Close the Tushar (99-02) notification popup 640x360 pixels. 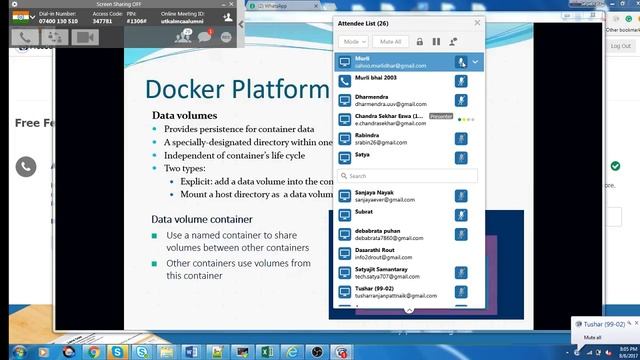[636, 322]
